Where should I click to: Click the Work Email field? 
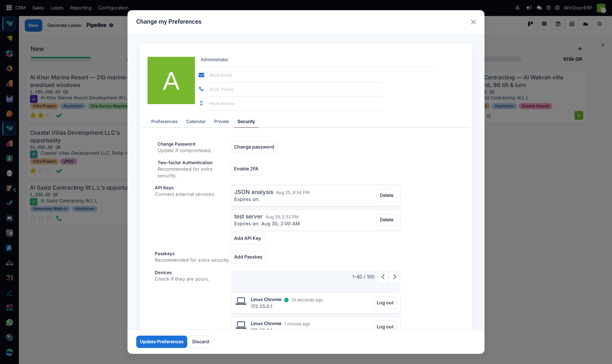tap(295, 75)
